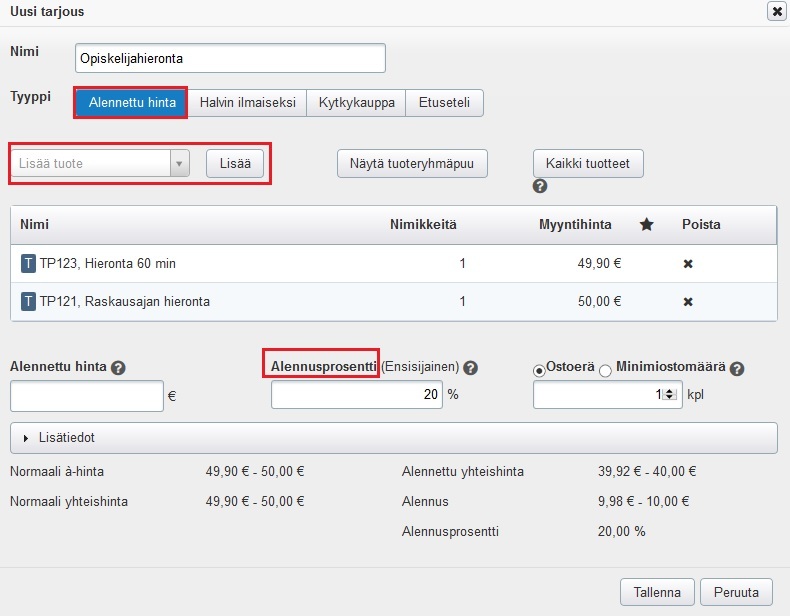Remove the TP123 Hieronta 60 min row
The image size is (790, 616).
(x=688, y=264)
